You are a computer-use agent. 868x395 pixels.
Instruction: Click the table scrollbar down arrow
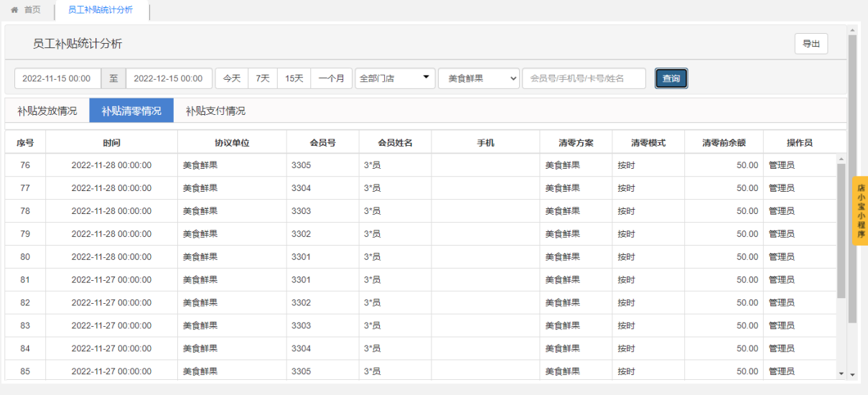[841, 373]
